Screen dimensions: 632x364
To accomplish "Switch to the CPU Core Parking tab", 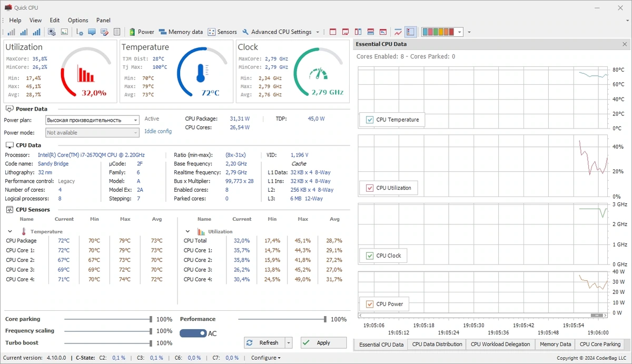I will tap(600, 345).
